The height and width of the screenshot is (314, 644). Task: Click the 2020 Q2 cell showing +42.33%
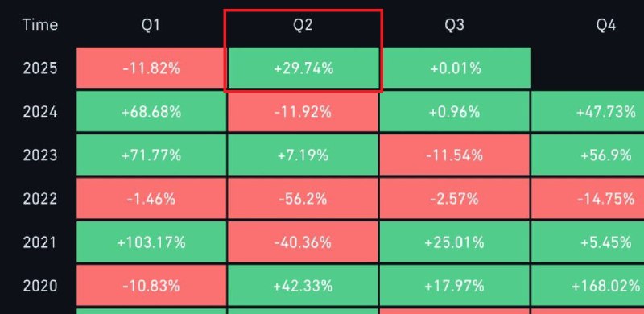click(303, 286)
